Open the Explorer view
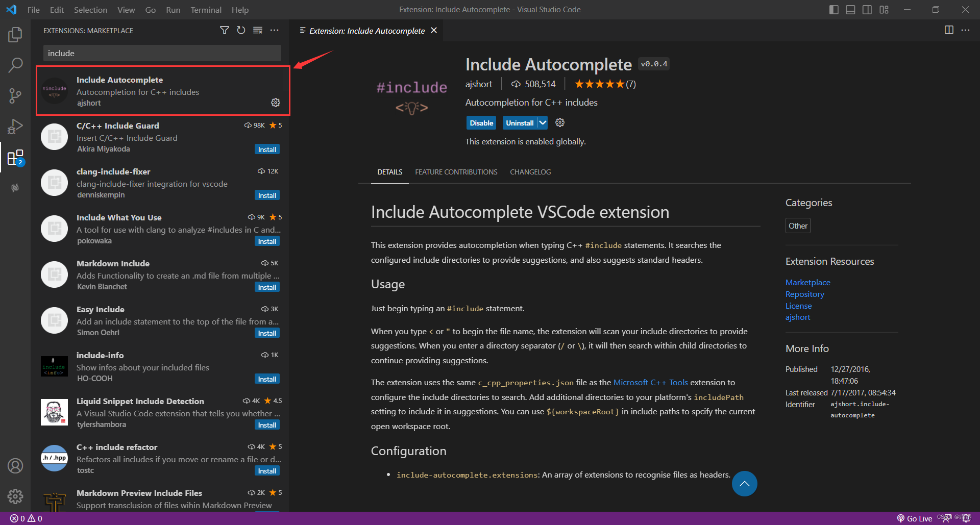 pyautogui.click(x=15, y=35)
